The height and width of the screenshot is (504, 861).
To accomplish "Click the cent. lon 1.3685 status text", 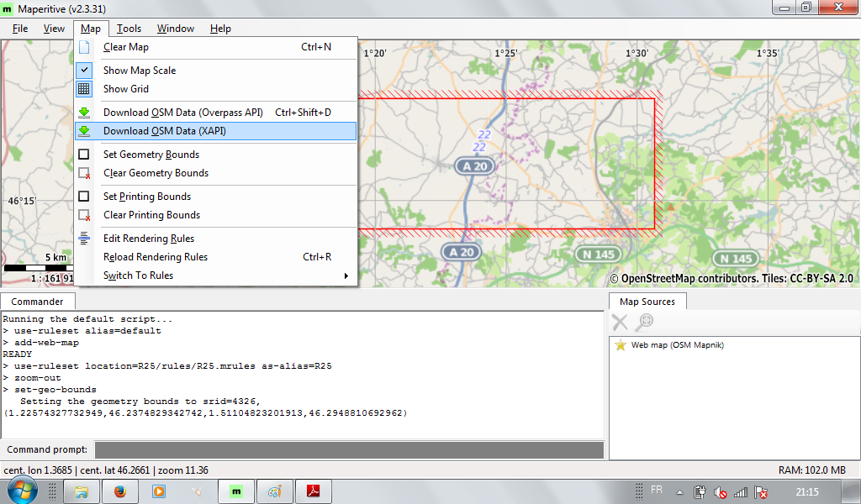I will click(x=38, y=470).
